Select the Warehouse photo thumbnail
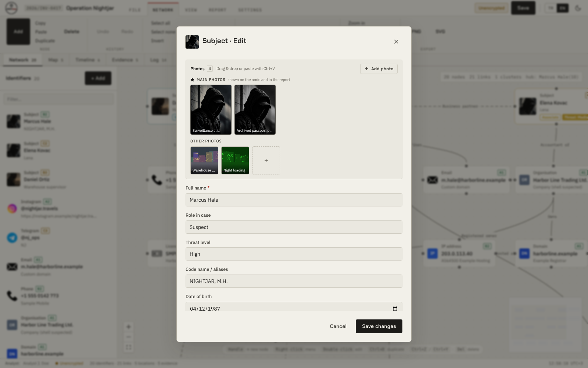 pos(204,160)
